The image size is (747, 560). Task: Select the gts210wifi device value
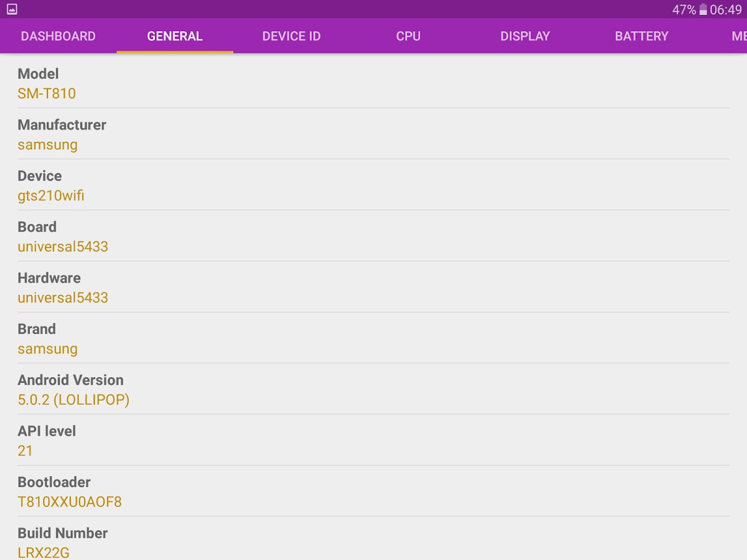51,196
